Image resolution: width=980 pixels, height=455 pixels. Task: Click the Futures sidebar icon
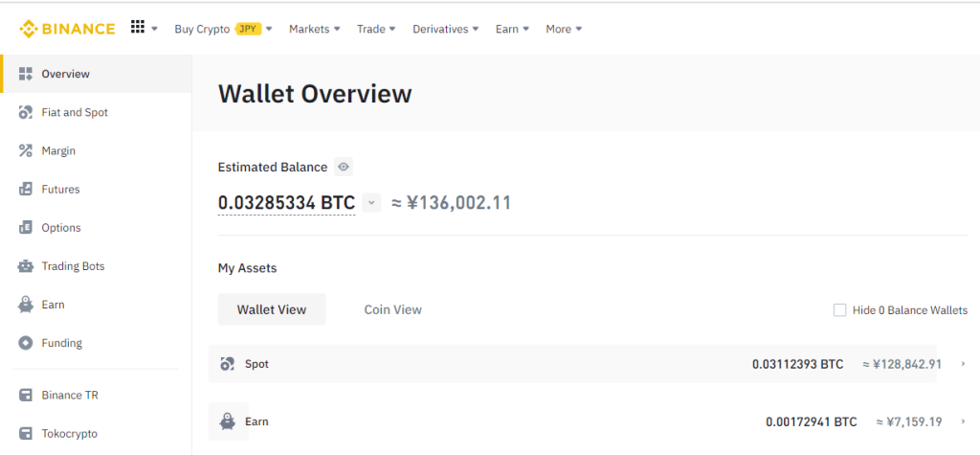[x=26, y=190]
